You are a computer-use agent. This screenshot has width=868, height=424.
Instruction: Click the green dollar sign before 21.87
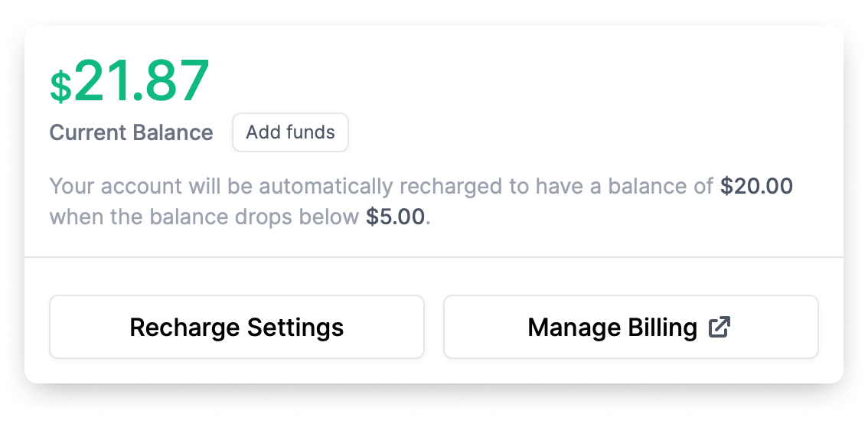(61, 87)
